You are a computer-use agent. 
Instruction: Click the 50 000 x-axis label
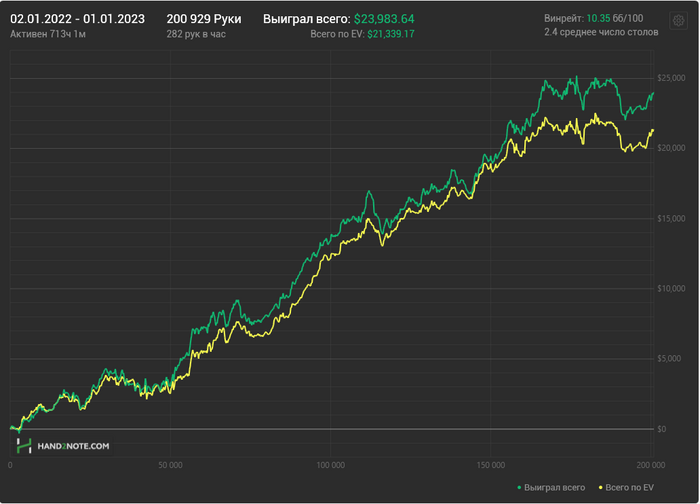(x=170, y=465)
